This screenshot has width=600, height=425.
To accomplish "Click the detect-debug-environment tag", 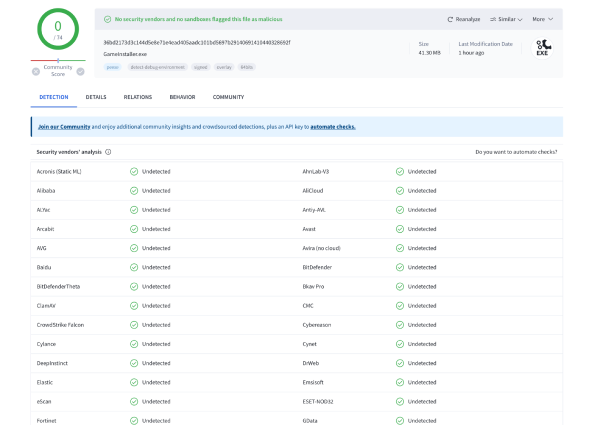I will (158, 67).
